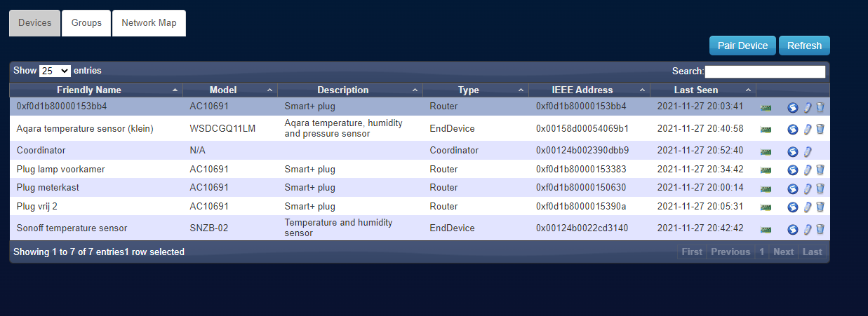This screenshot has height=316, width=868.
Task: Delete the Sonoff temperature sensor device
Action: point(820,229)
